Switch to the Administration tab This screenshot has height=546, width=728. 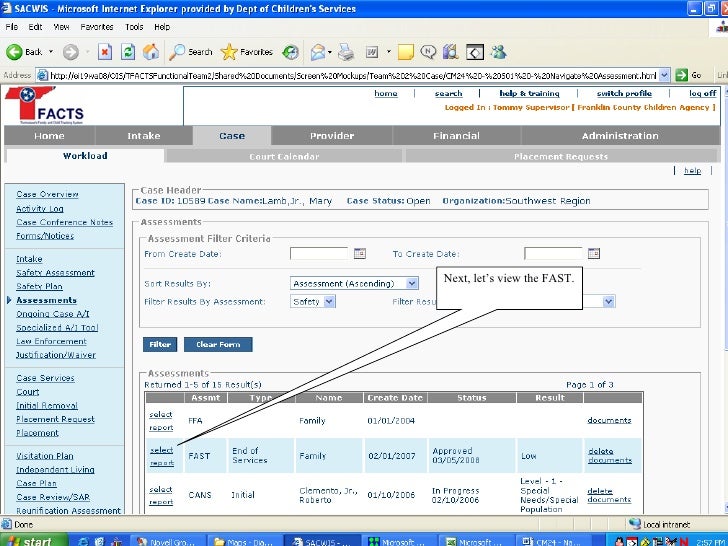(x=620, y=136)
